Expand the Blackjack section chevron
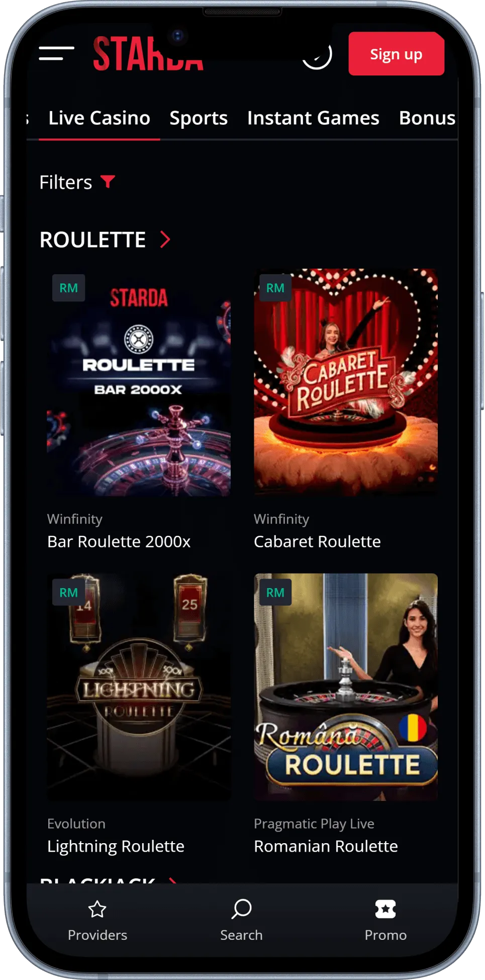Image resolution: width=485 pixels, height=980 pixels. pyautogui.click(x=173, y=880)
